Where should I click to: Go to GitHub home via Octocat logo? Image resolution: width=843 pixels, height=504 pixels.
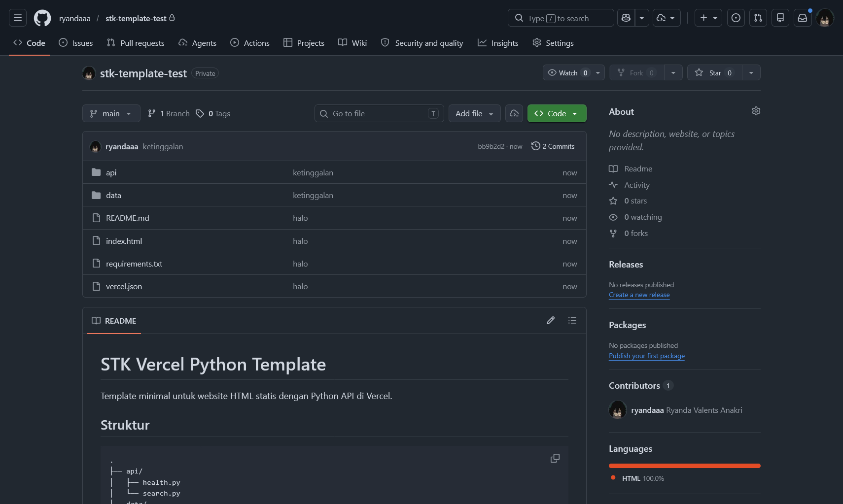pyautogui.click(x=42, y=18)
